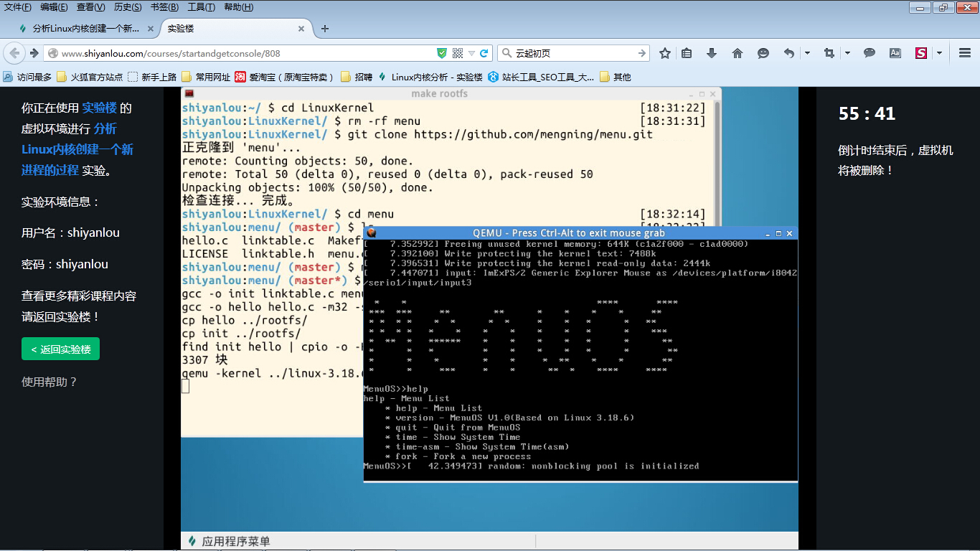Click the 密码：shiyanlou text
Screen dimensions: 980x551
pos(65,264)
